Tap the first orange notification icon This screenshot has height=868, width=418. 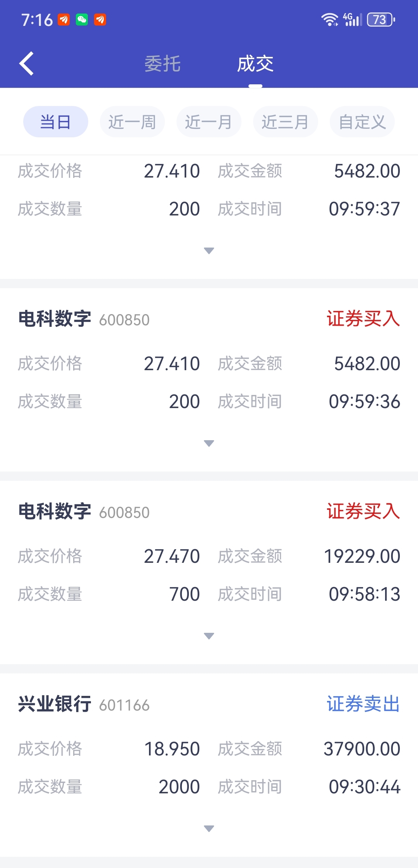click(64, 19)
